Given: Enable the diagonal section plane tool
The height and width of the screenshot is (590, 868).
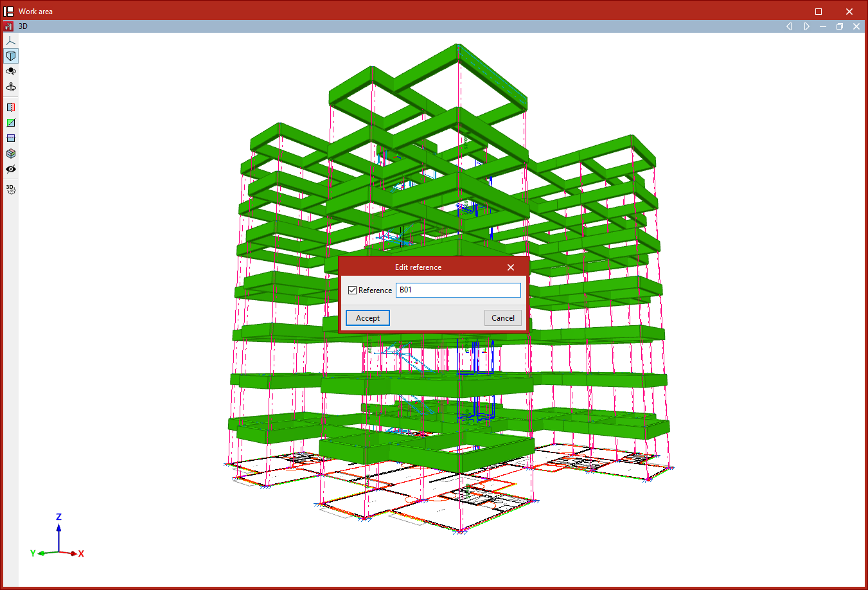Looking at the screenshot, I should [11, 123].
